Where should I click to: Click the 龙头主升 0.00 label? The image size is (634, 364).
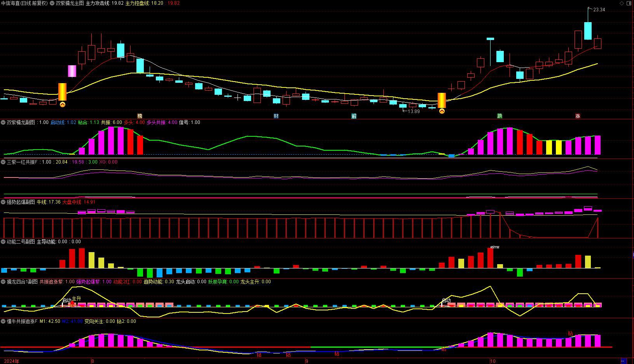[x=256, y=282]
